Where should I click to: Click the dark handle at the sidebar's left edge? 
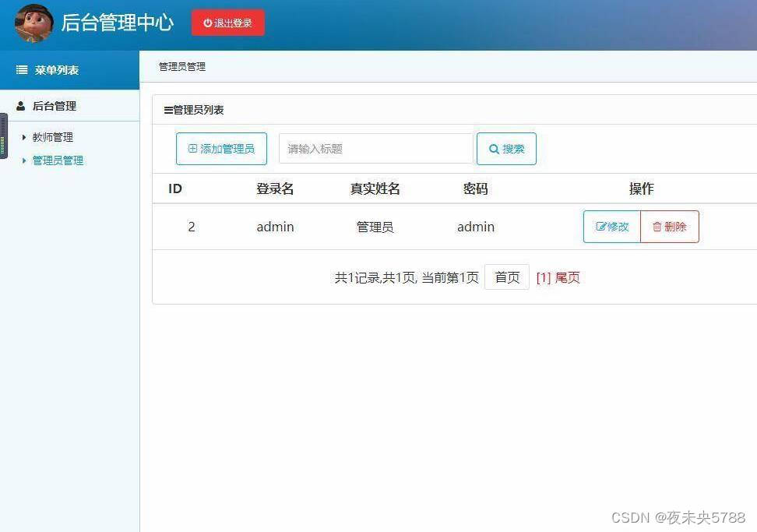pyautogui.click(x=3, y=136)
